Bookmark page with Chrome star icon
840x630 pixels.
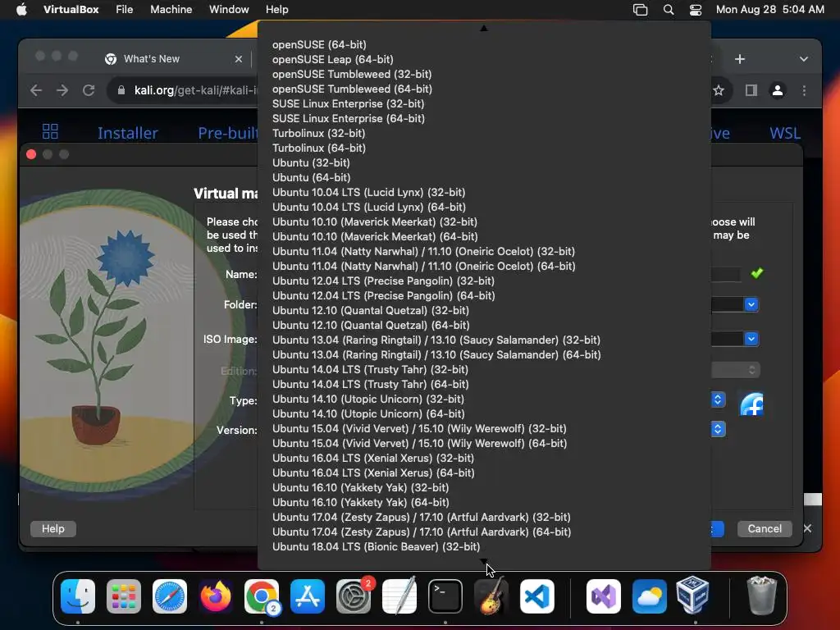pos(719,90)
